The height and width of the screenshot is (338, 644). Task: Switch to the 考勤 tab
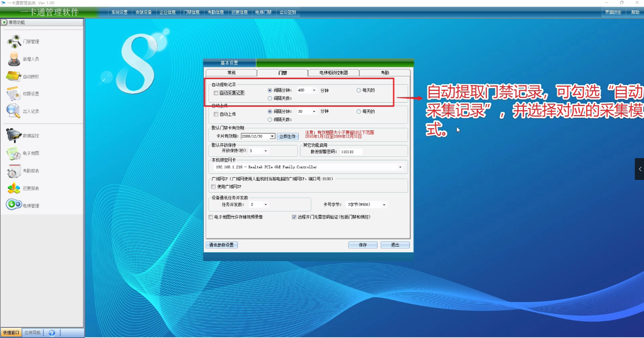pos(385,73)
